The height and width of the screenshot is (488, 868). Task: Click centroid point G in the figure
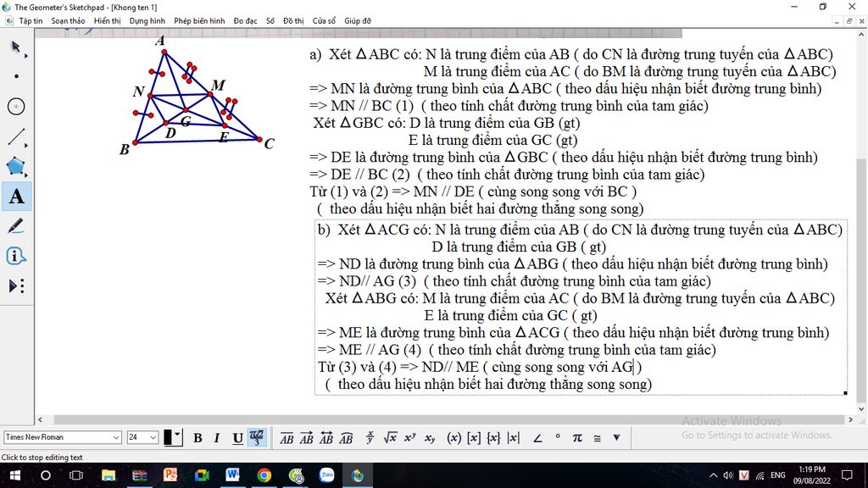[x=186, y=111]
